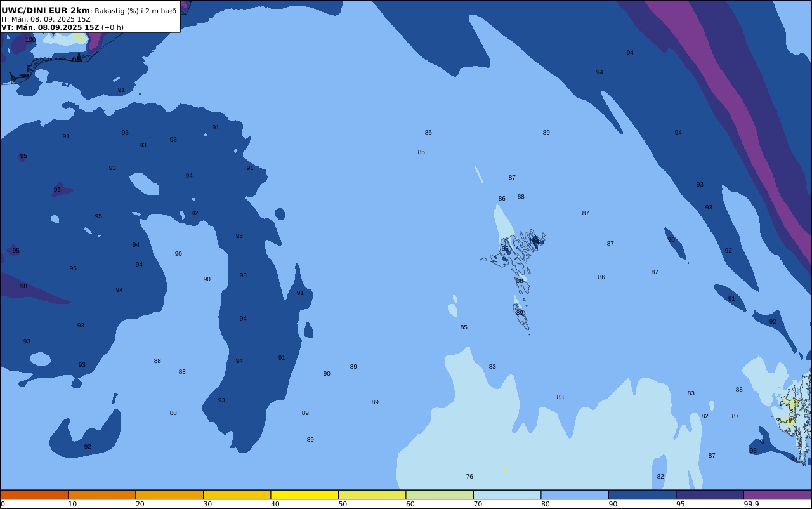Viewport: 812px width, 509px height.
Task: Select the 10–20 orange legend swatch
Action: (x=102, y=494)
